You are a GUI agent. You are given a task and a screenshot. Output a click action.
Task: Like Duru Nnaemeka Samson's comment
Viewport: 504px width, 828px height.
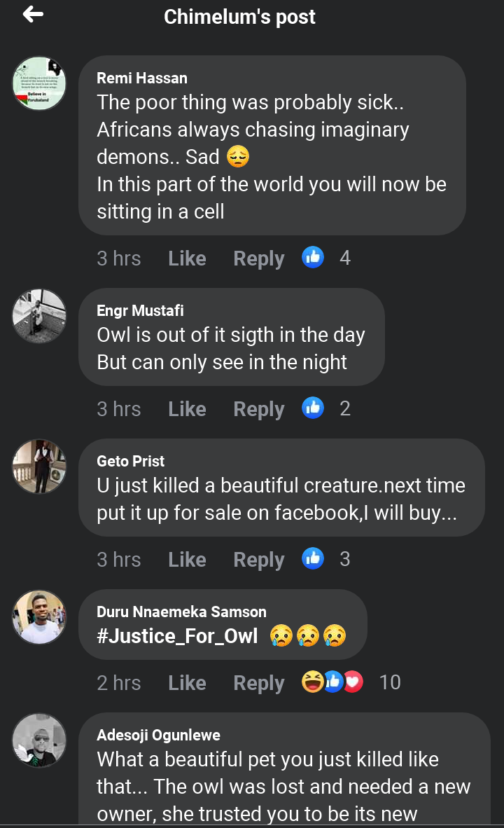click(x=187, y=683)
